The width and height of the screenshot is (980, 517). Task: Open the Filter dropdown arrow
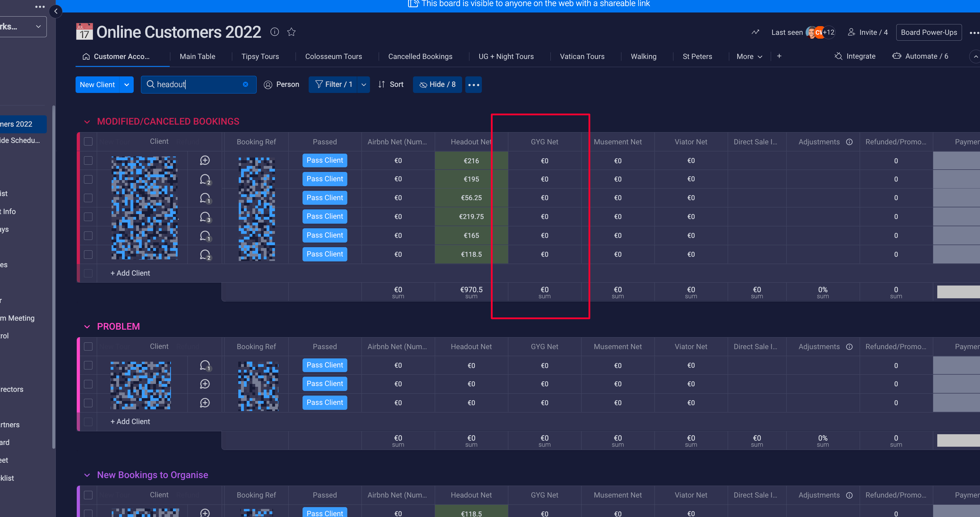coord(364,85)
